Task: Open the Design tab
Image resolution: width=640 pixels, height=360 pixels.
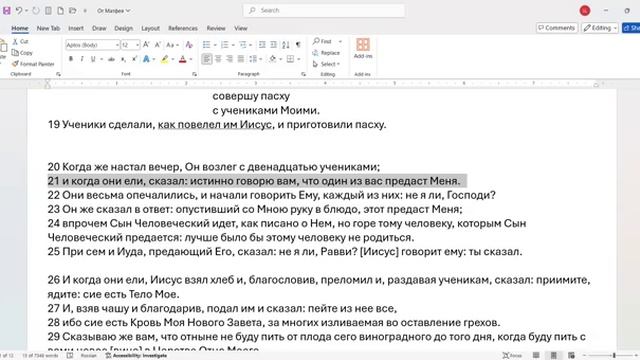Action: (123, 28)
